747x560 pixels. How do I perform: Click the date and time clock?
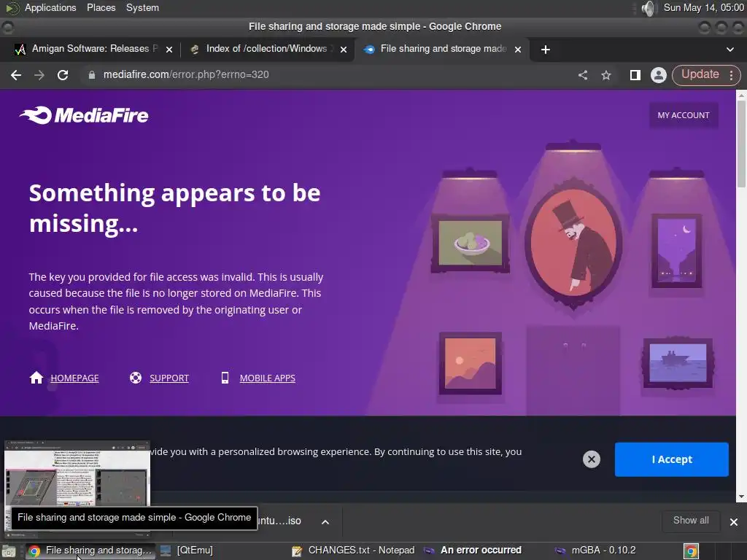tap(704, 7)
